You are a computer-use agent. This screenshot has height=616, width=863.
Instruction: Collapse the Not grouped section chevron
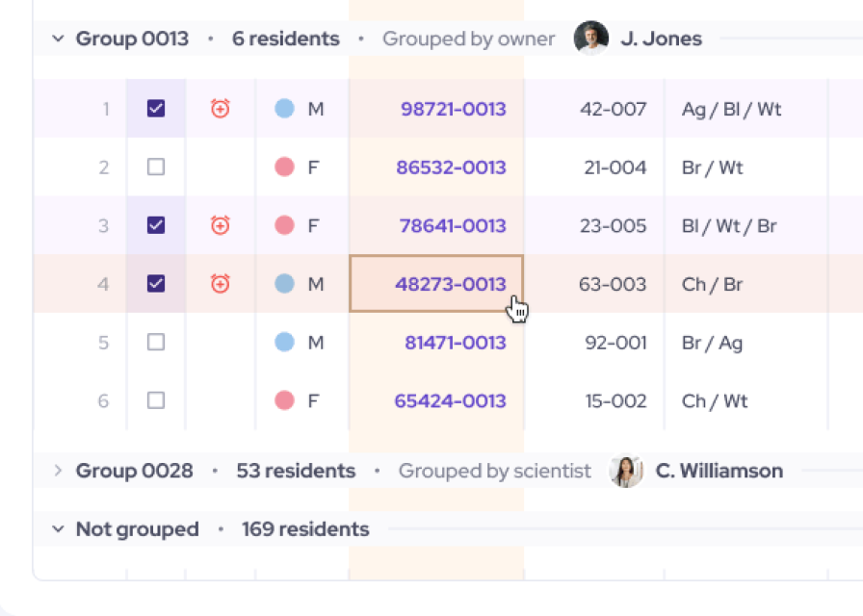58,529
